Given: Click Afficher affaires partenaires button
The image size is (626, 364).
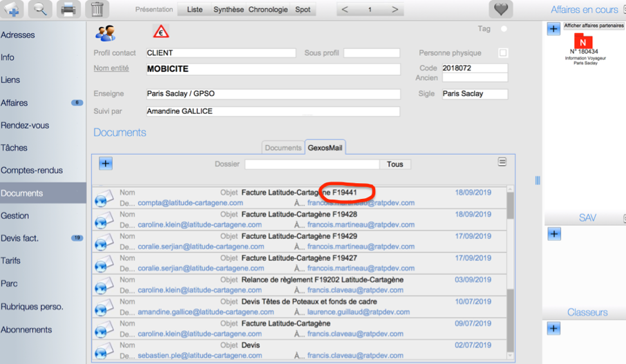Looking at the screenshot, I should [593, 26].
